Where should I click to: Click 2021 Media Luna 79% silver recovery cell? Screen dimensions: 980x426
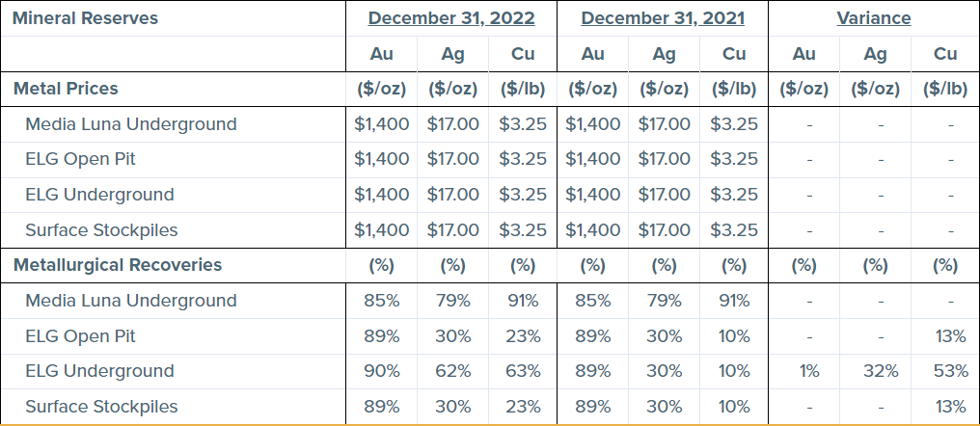coord(664,301)
